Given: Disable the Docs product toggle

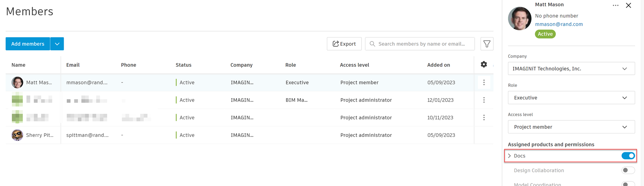Looking at the screenshot, I should point(628,156).
